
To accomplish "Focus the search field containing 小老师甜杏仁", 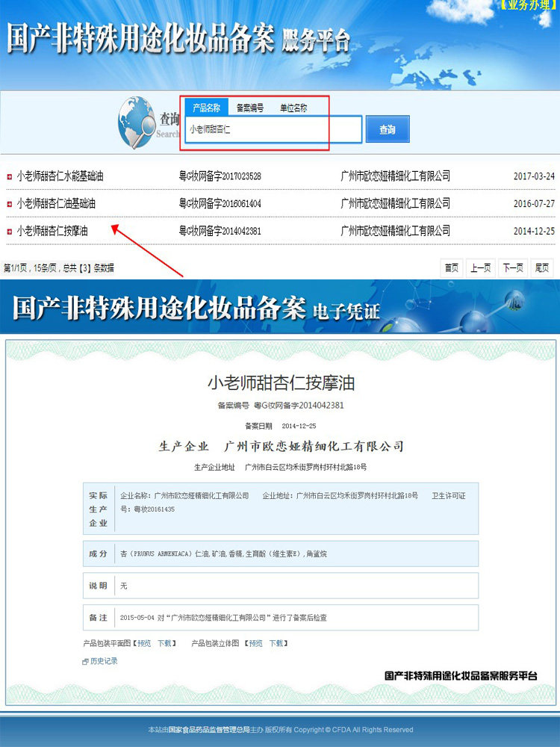I will click(x=273, y=129).
